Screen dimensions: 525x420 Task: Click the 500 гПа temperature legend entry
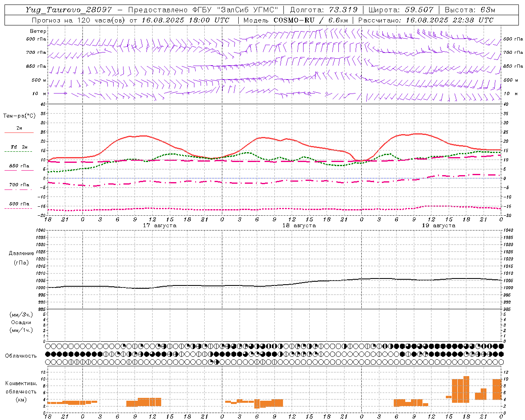pos(19,205)
